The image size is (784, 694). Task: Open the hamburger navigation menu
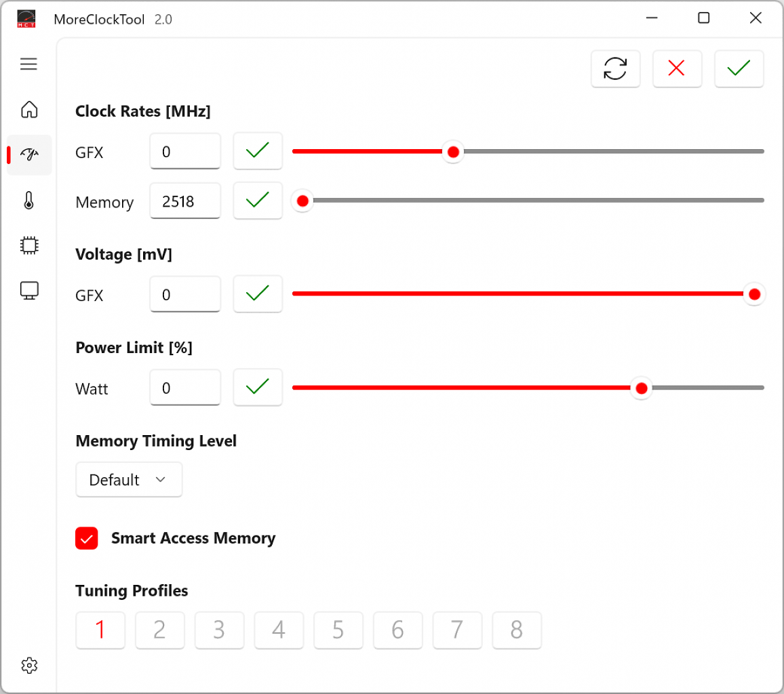28,64
